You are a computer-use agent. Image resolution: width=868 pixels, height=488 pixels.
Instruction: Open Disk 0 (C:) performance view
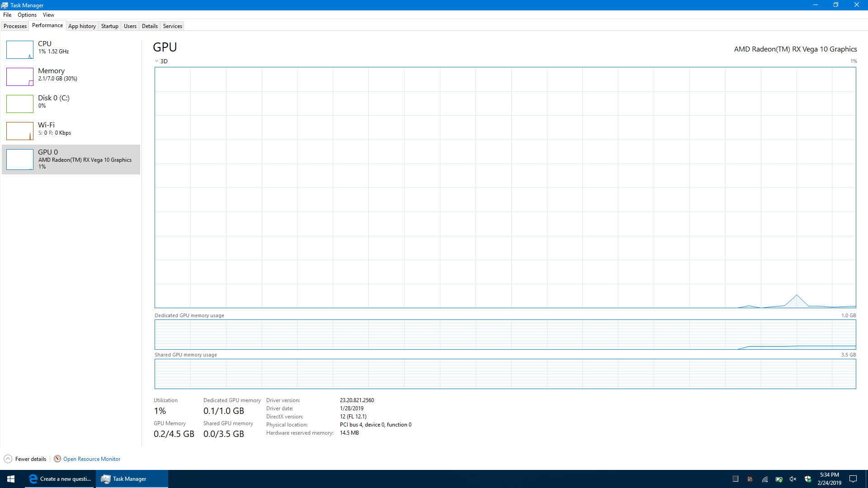(71, 104)
